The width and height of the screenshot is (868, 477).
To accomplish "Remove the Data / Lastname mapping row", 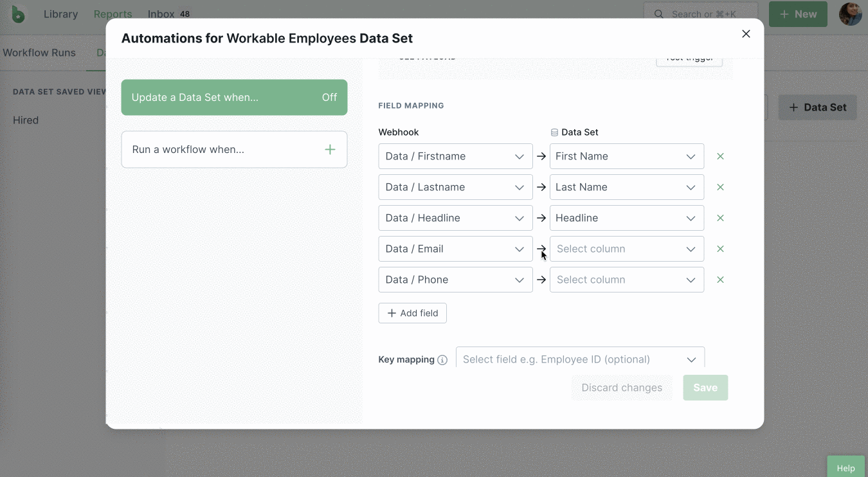I will coord(720,187).
